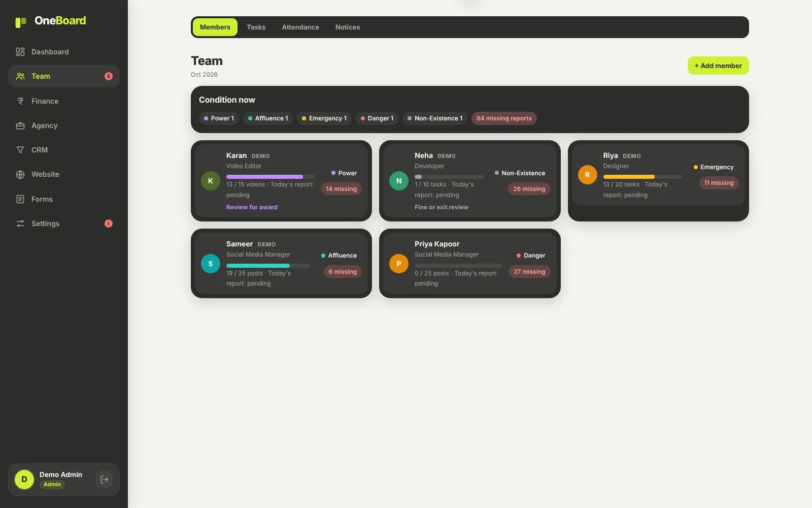Open the Attendance tab

pos(300,27)
